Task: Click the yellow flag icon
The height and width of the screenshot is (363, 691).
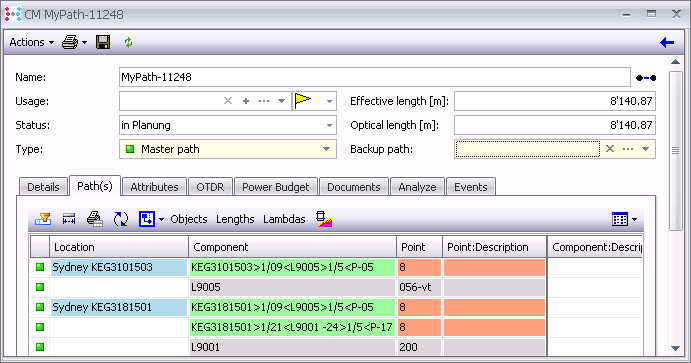Action: click(x=303, y=100)
